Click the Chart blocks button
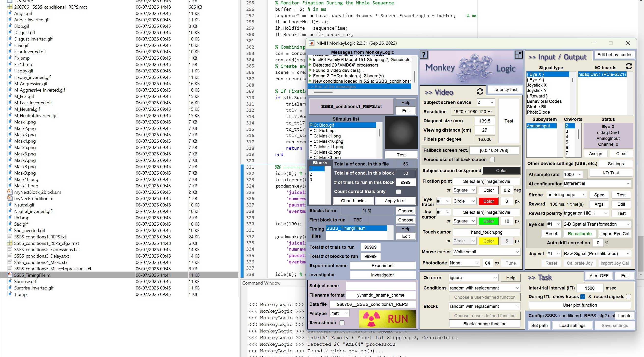Image resolution: width=644 pixels, height=357 pixels. pyautogui.click(x=353, y=201)
